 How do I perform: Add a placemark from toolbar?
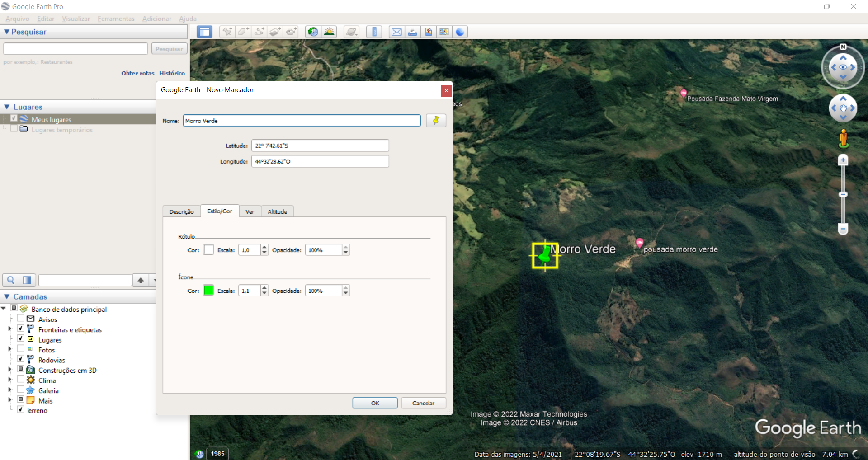tap(227, 32)
